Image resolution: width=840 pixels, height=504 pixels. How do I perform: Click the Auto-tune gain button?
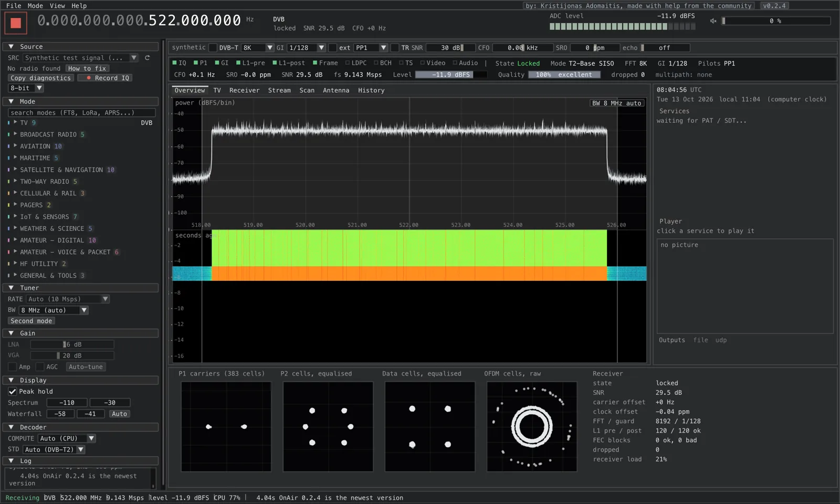(x=86, y=366)
